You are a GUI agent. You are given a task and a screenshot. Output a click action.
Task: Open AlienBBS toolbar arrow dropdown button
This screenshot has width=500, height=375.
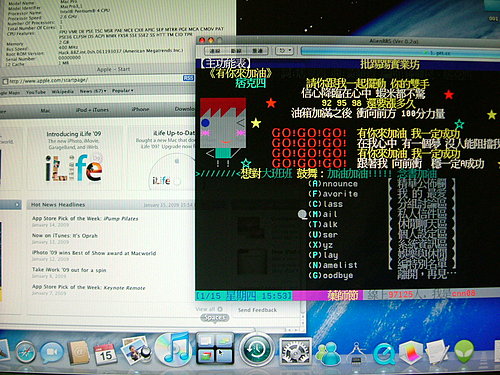[285, 51]
